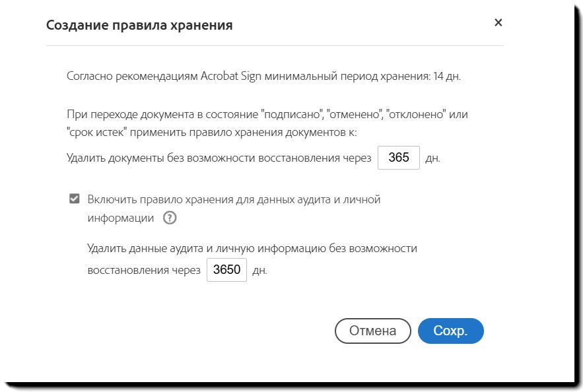Image resolution: width=583 pixels, height=392 pixels.
Task: Save the rule with Сохр. button
Action: coord(450,331)
